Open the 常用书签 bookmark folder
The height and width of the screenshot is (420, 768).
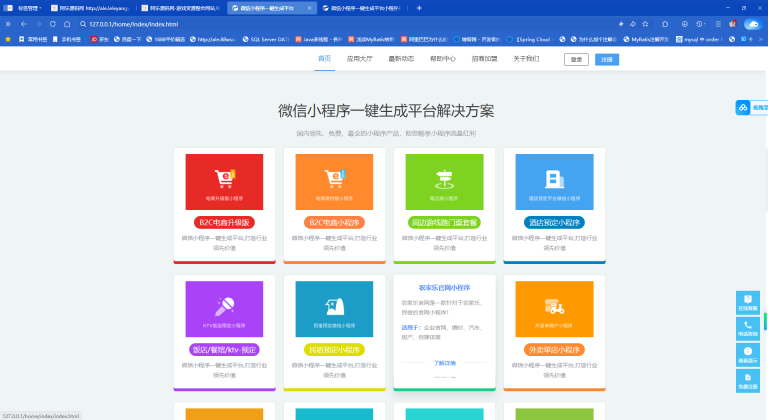(33, 39)
